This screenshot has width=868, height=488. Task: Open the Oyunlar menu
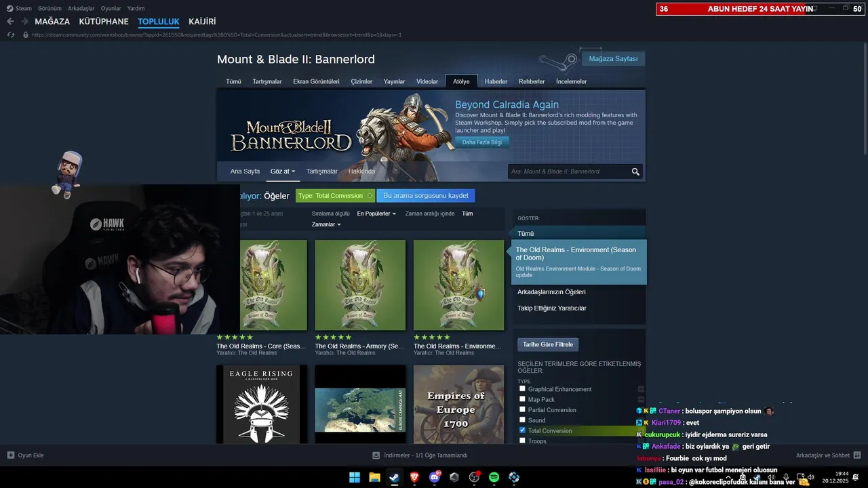point(111,8)
